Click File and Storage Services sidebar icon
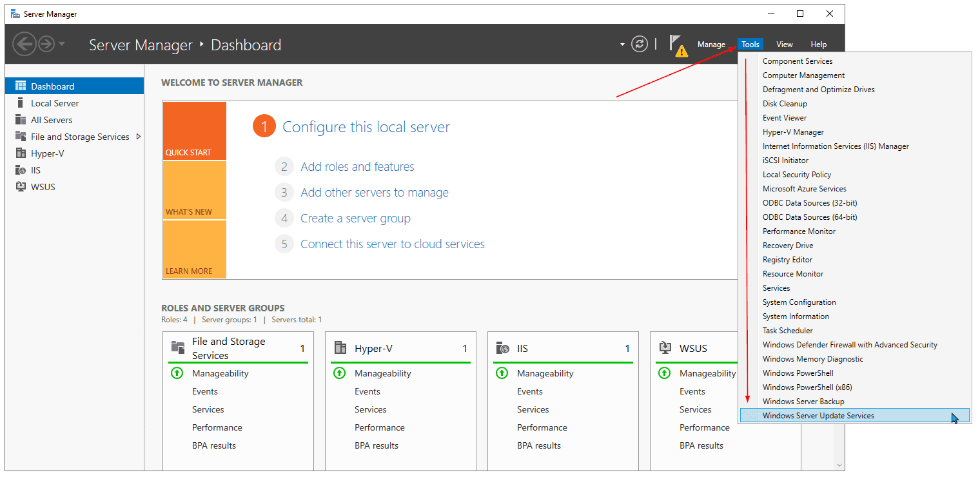 point(20,137)
